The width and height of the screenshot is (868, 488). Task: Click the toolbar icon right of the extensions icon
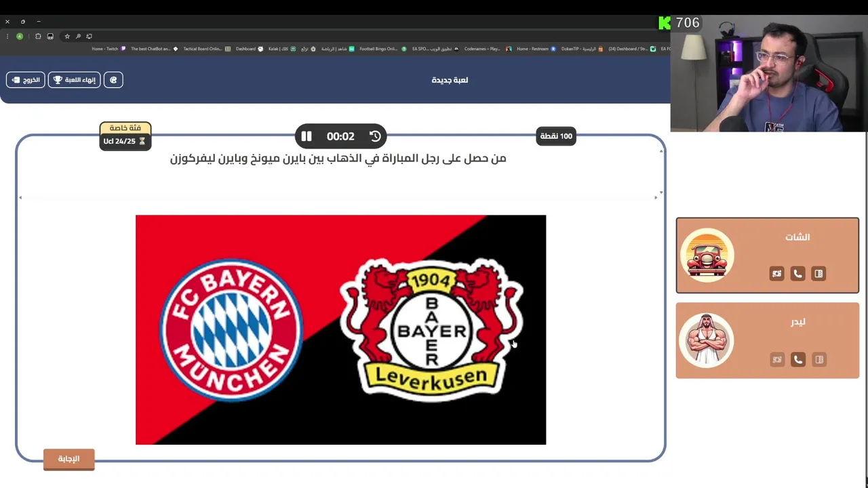click(50, 37)
